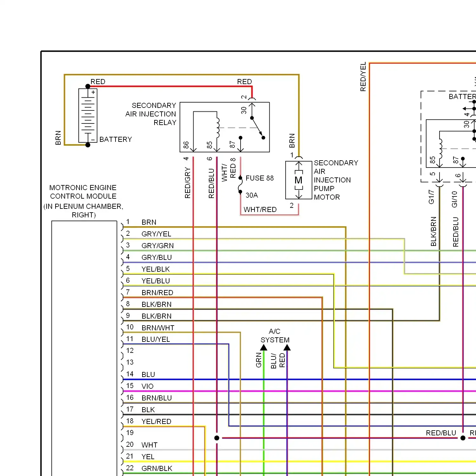Select the SECONDARY AIR INJECTION PUMP MOTOR label
Image resolution: width=476 pixels, height=476 pixels.
coord(336,180)
